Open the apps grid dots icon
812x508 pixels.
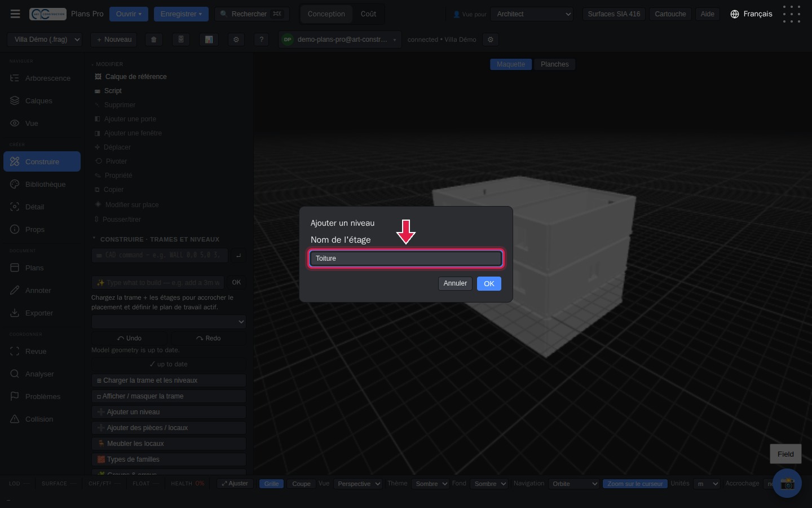[x=792, y=14]
